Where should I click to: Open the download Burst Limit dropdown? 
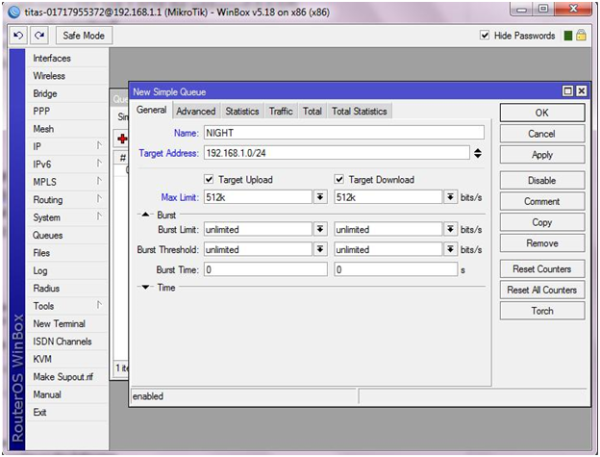point(450,229)
